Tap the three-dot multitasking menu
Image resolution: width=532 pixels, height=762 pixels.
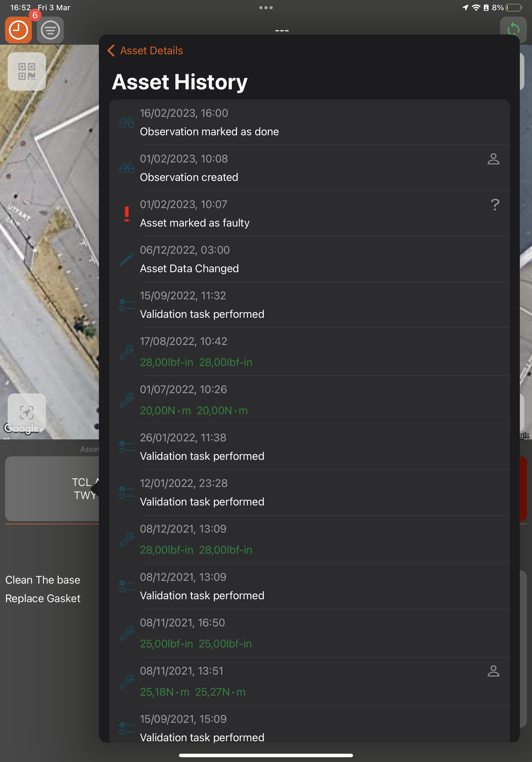tap(266, 8)
